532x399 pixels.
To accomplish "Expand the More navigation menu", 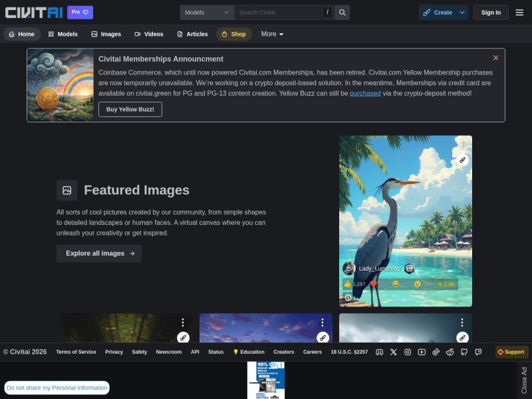I will click(272, 34).
